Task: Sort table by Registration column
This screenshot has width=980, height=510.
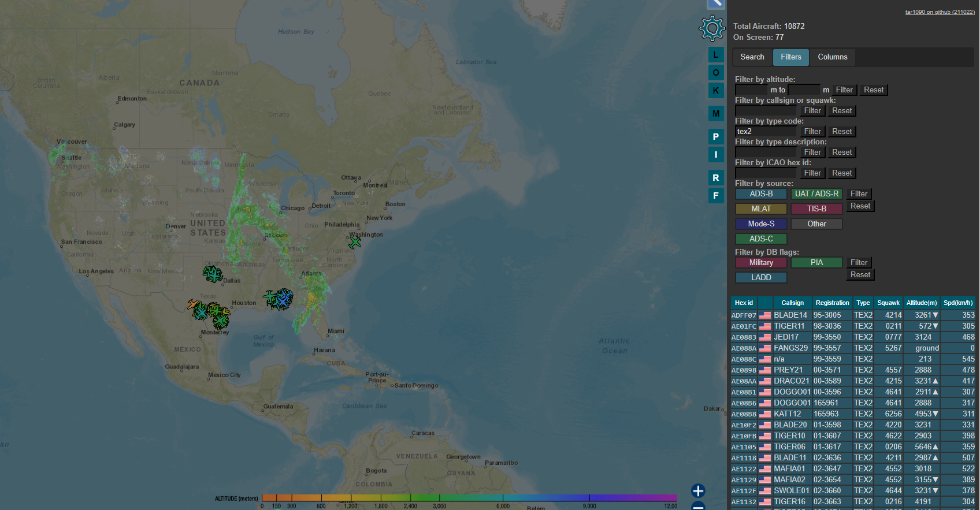Action: (832, 303)
